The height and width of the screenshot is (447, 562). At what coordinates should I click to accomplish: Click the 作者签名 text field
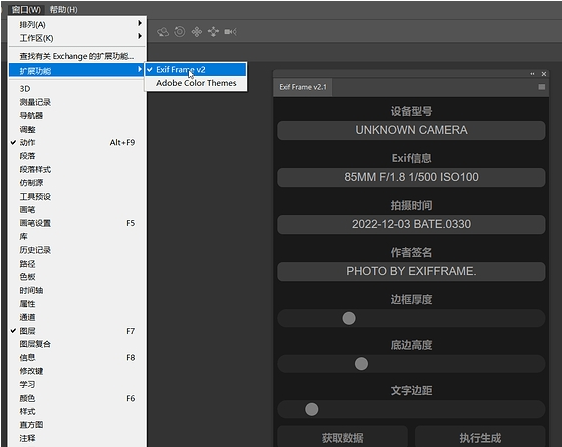[x=411, y=271]
